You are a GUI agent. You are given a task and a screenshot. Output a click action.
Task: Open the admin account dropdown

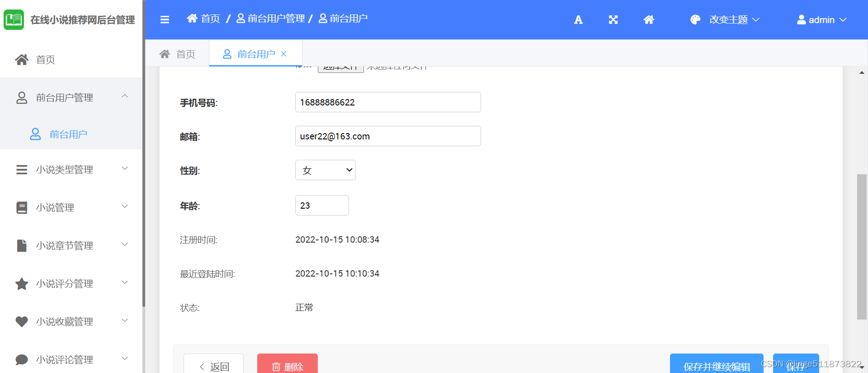point(821,19)
